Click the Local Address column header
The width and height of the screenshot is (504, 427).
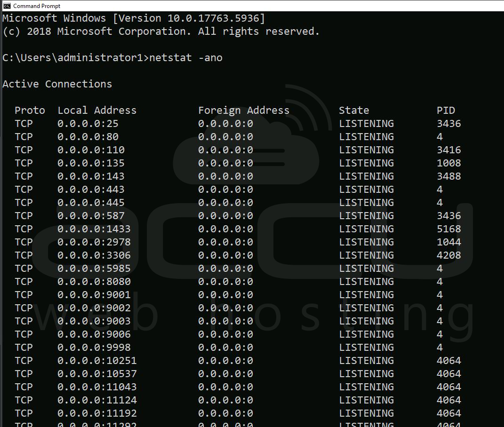(x=97, y=111)
